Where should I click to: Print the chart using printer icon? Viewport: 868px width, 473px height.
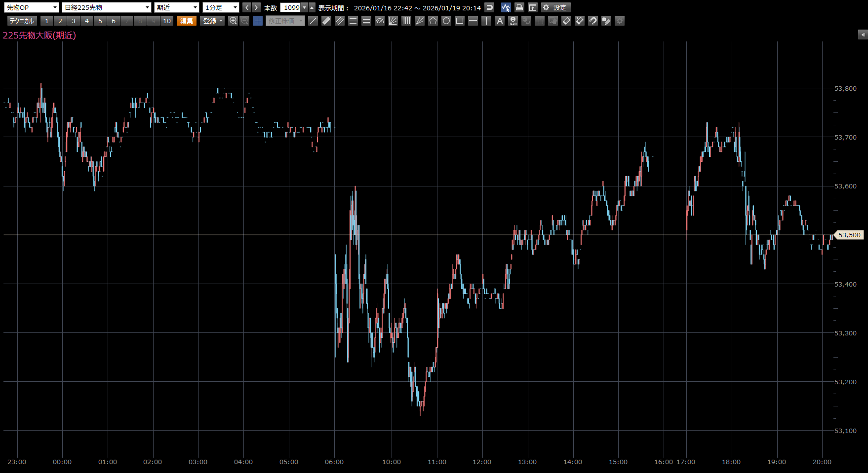click(519, 7)
